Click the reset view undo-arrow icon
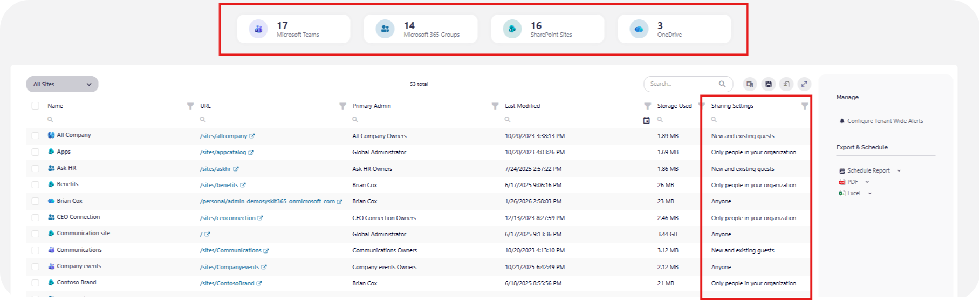980x301 pixels. (786, 84)
